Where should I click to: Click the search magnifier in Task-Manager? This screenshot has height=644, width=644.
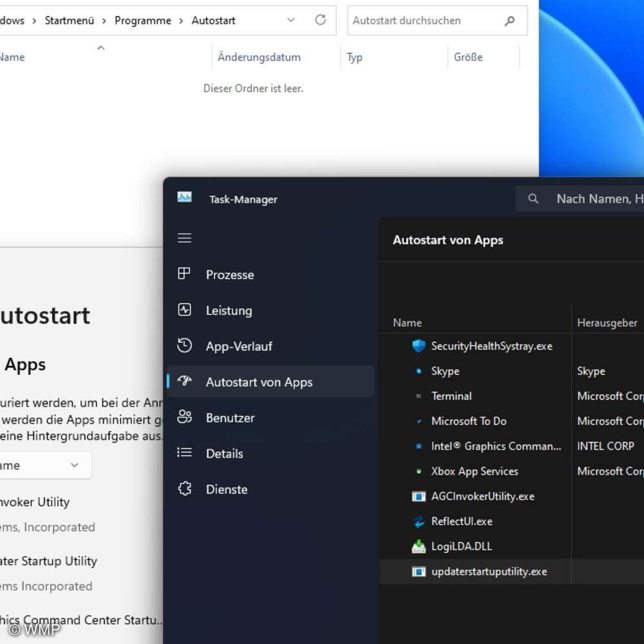533,198
